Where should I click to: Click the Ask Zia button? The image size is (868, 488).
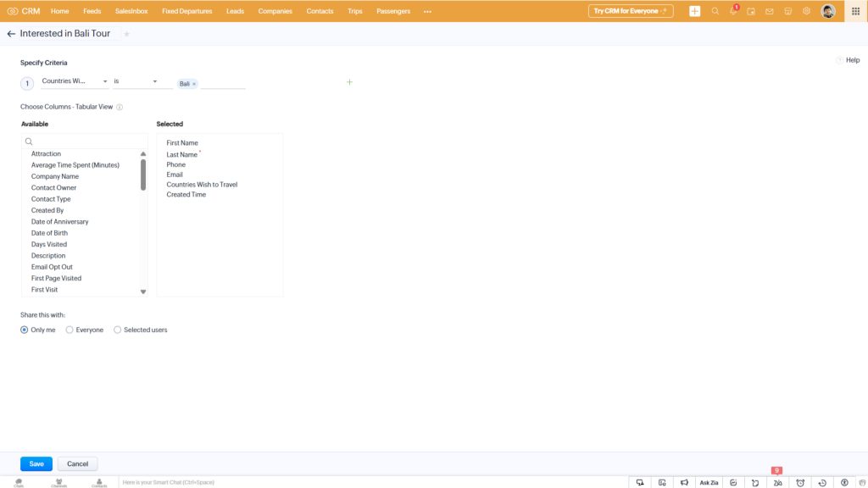click(709, 482)
